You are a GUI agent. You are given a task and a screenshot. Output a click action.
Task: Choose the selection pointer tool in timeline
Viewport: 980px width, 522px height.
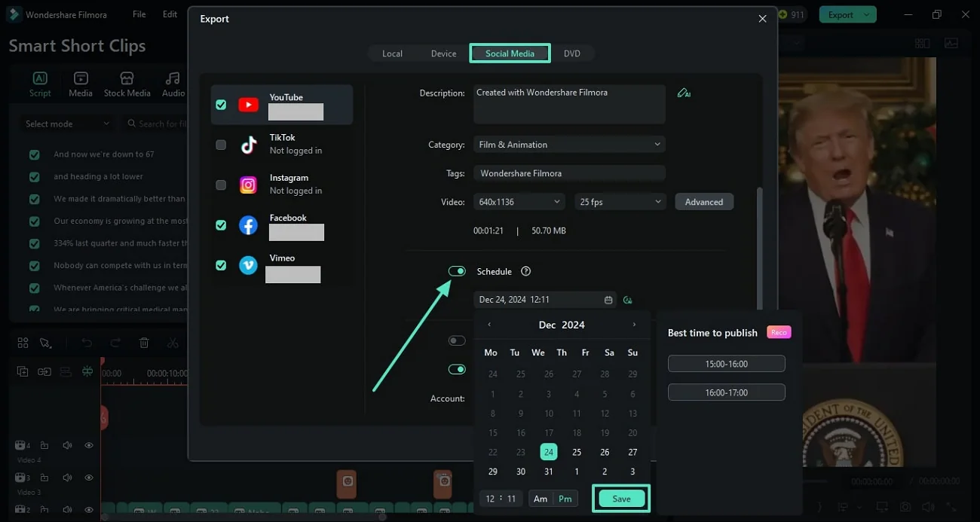point(45,343)
